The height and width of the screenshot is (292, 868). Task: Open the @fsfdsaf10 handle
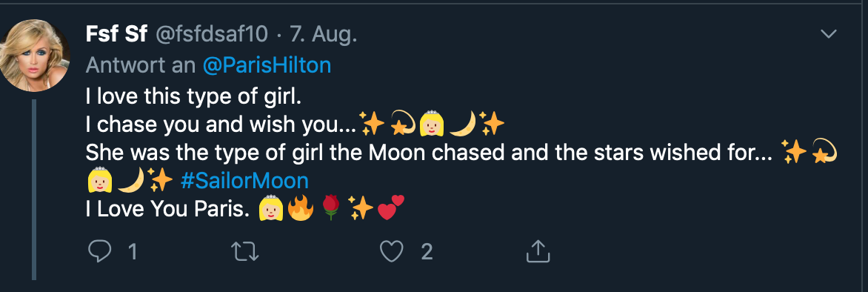coord(210,35)
